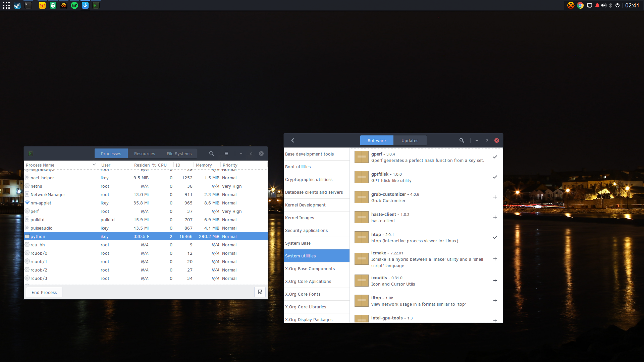Viewport: 644px width, 362px height.
Task: Toggle installed checkmark for gptfdisk
Action: click(495, 177)
